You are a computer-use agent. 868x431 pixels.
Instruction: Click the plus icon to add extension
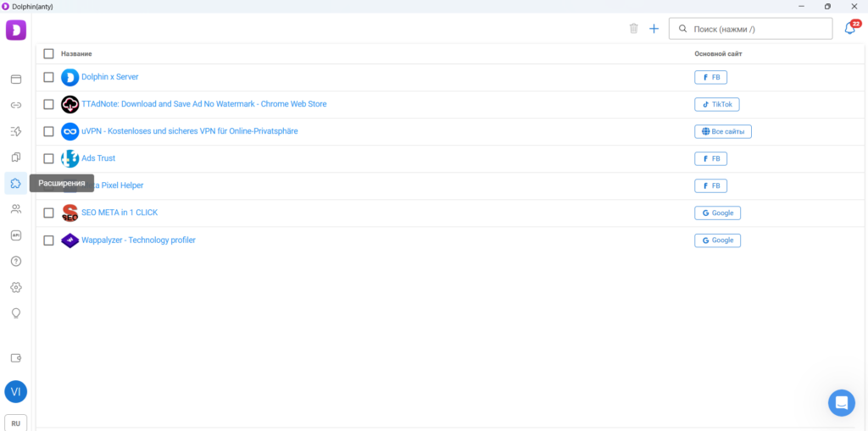(654, 29)
